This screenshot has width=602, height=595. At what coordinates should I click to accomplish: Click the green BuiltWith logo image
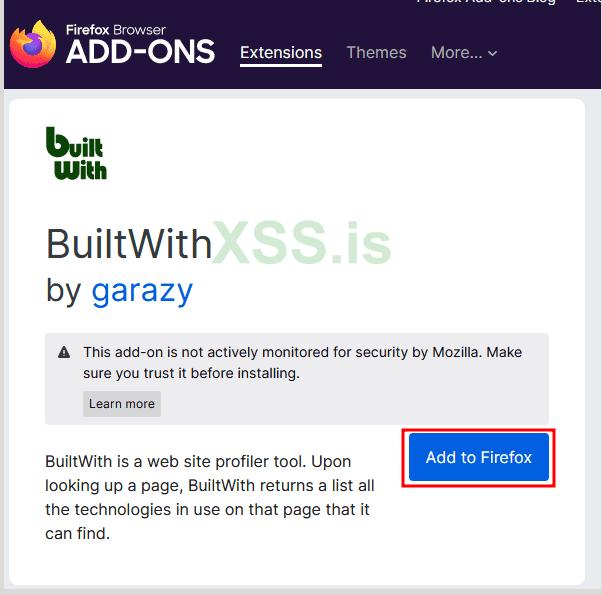coord(76,153)
